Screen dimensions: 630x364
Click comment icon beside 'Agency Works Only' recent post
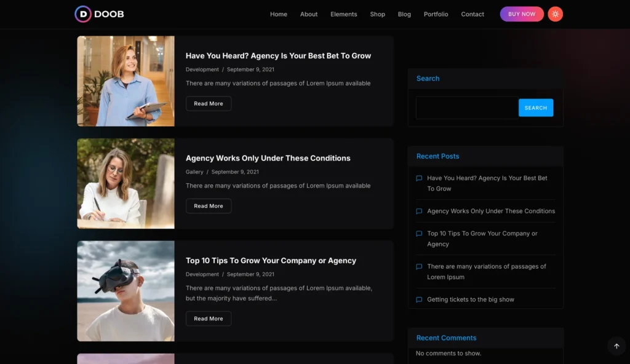tap(419, 212)
